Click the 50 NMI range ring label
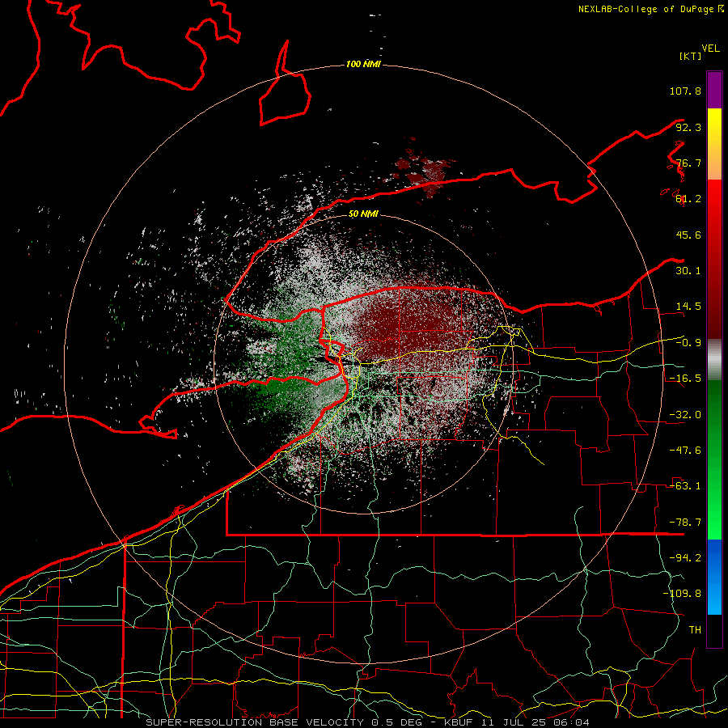This screenshot has width=728, height=728. [x=363, y=214]
